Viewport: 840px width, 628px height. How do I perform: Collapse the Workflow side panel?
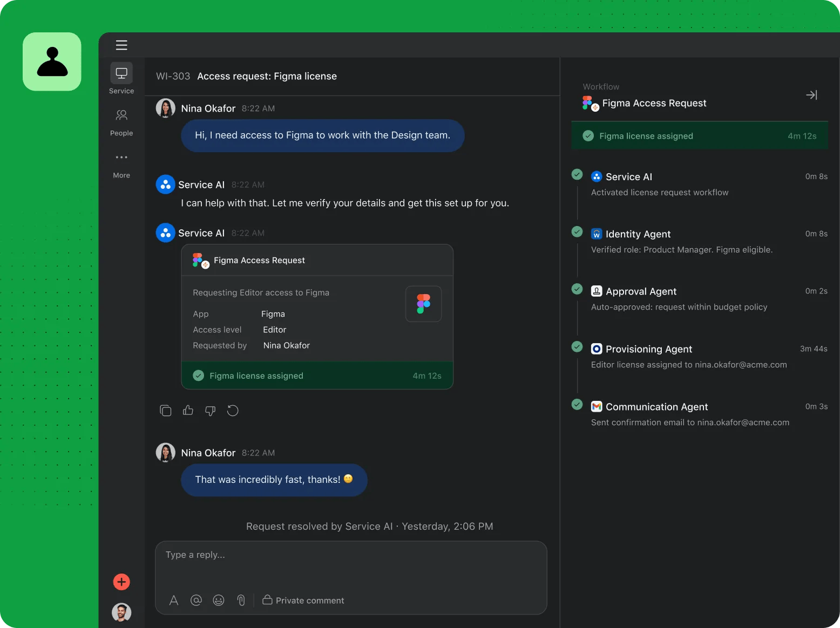pyautogui.click(x=811, y=95)
